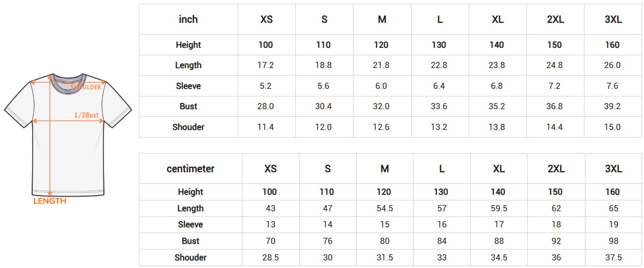The image size is (644, 268).
Task: Select the XS column header in inch table
Action: pyautogui.click(x=266, y=19)
